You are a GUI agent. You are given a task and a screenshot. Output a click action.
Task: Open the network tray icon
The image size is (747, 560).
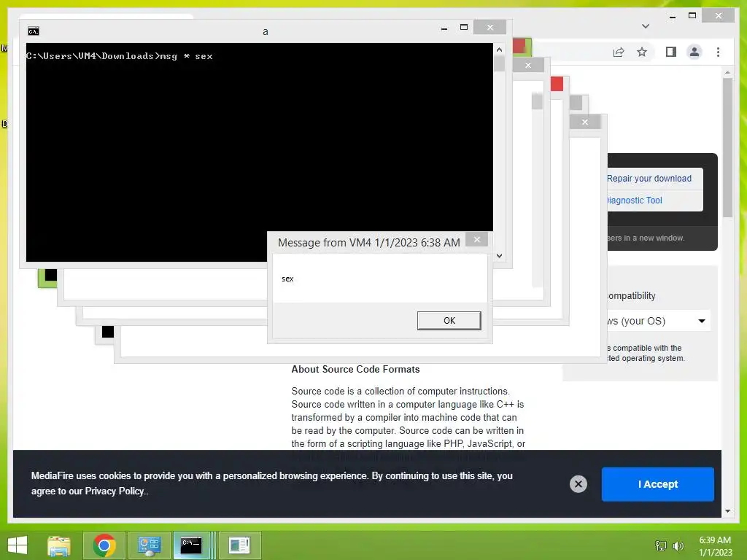coord(661,545)
